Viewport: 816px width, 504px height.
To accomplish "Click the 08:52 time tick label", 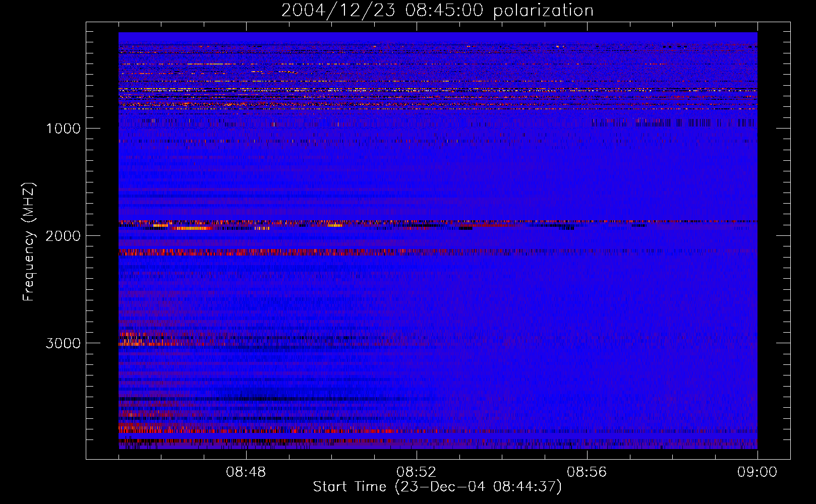I will 417,472.
